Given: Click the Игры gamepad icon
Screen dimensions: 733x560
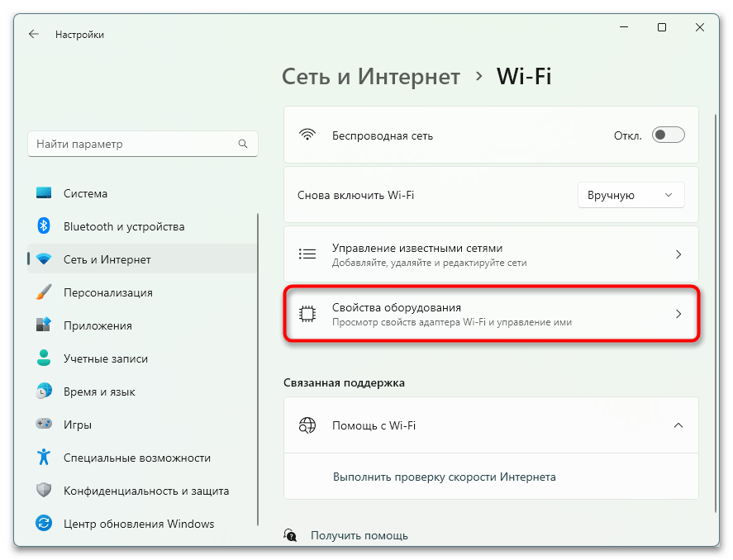Looking at the screenshot, I should click(x=44, y=424).
